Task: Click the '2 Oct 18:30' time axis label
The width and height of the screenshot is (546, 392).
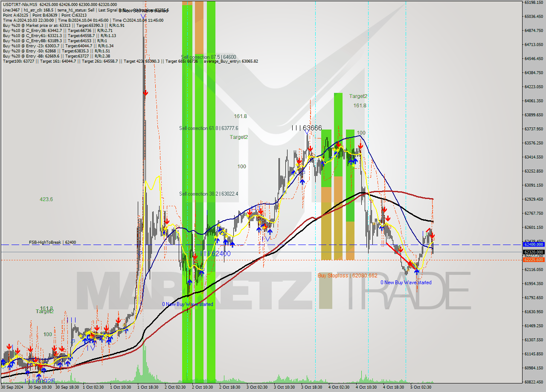Action: tap(230, 387)
